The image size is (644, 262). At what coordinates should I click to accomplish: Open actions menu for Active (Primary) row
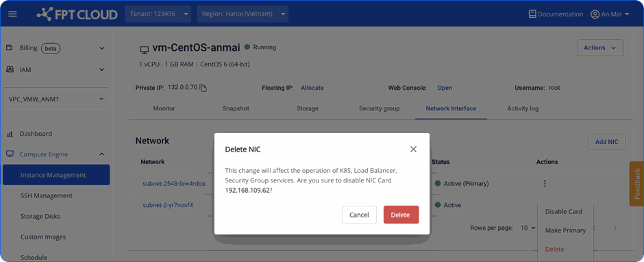point(545,184)
